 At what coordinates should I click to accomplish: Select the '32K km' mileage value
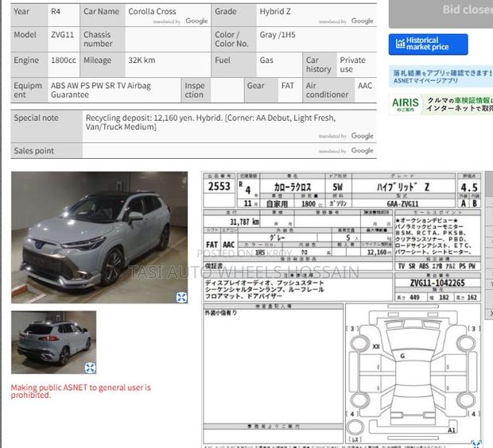pyautogui.click(x=142, y=60)
